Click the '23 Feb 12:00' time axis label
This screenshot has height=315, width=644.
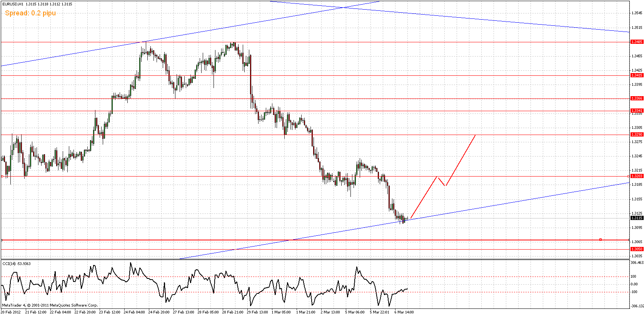tap(110, 312)
